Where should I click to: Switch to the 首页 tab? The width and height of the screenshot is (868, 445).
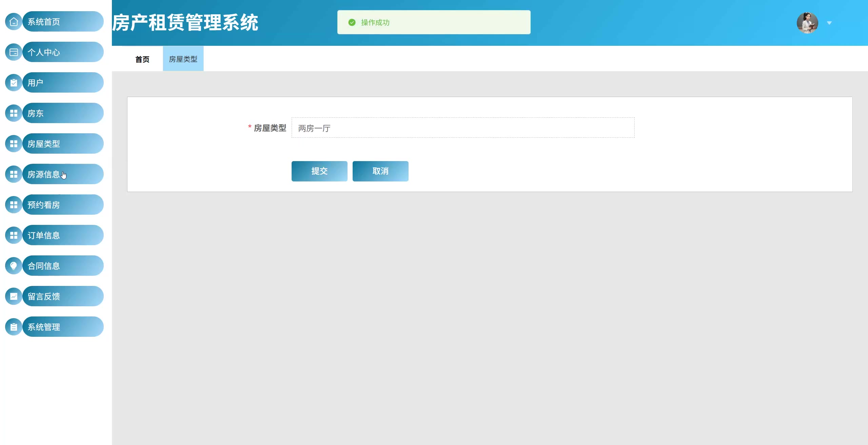[x=142, y=59]
